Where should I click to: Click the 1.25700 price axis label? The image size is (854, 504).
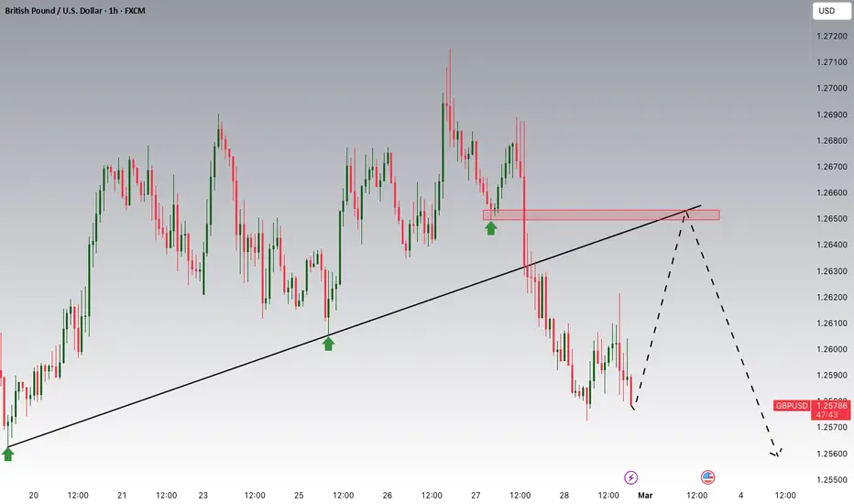[831, 427]
